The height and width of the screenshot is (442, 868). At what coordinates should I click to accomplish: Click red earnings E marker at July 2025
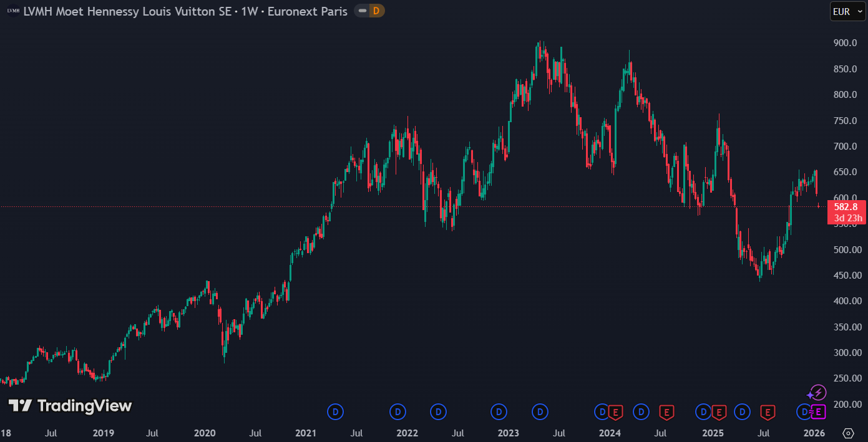coord(768,411)
